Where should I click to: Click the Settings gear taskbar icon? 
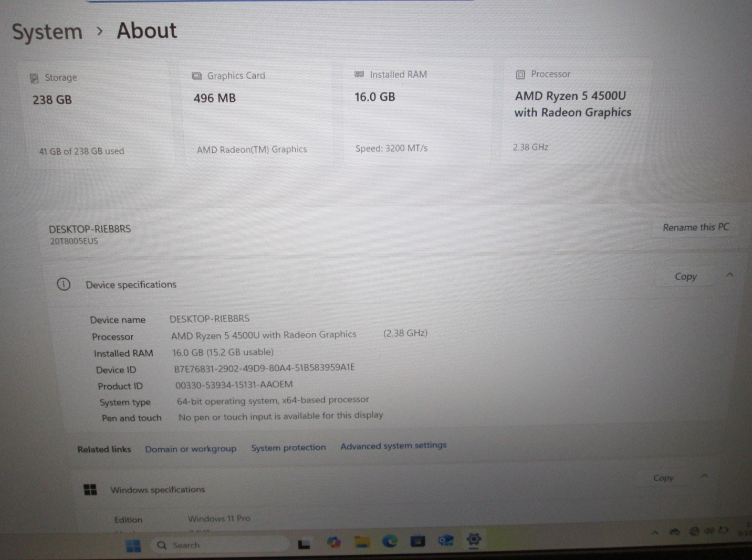click(x=474, y=539)
